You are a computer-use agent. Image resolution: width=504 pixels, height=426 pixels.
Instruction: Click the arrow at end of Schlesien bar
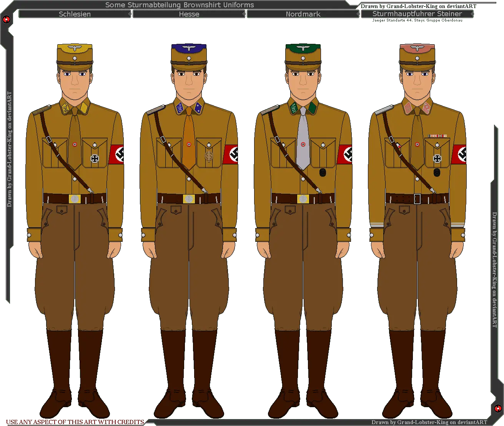tap(130, 14)
